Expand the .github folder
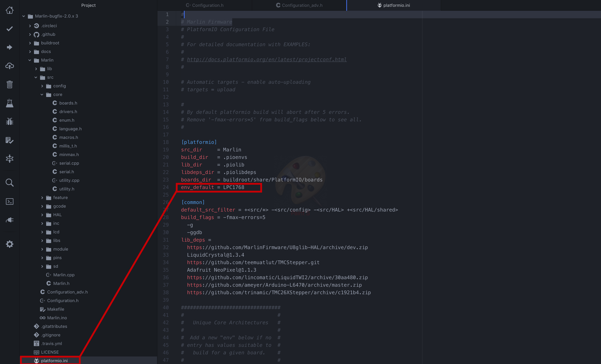 click(x=30, y=34)
